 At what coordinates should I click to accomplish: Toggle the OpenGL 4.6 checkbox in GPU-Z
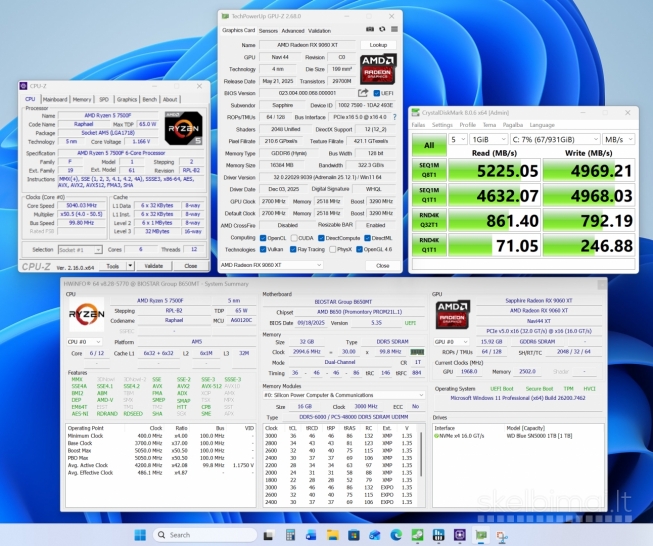click(x=359, y=249)
